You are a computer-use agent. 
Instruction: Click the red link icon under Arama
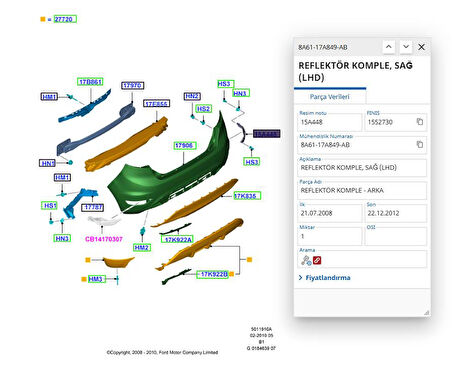pyautogui.click(x=317, y=260)
